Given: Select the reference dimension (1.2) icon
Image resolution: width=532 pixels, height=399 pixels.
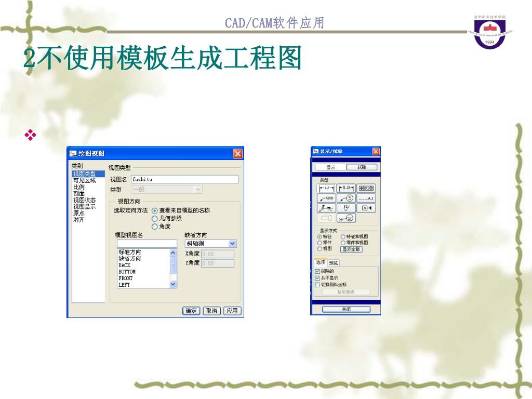Looking at the screenshot, I should pyautogui.click(x=346, y=188).
